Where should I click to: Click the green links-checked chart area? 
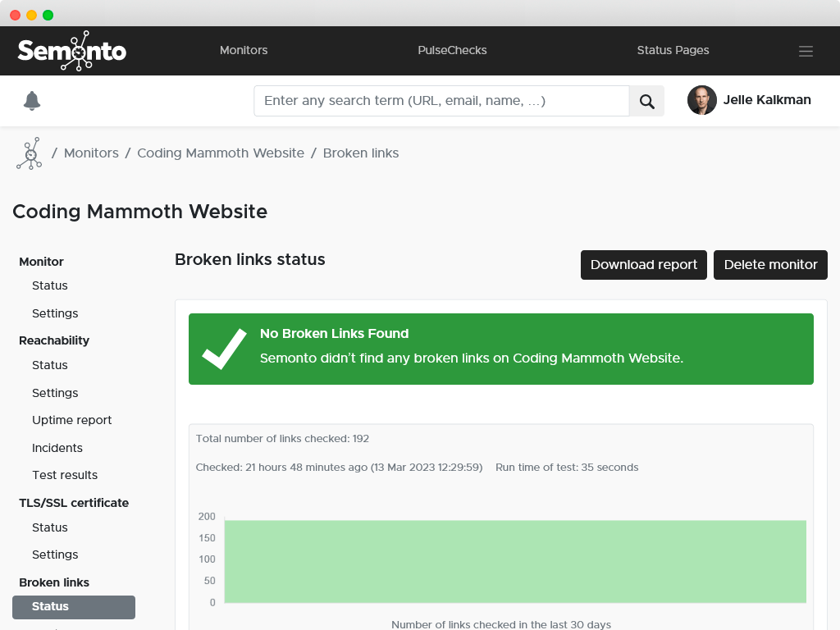pos(515,561)
